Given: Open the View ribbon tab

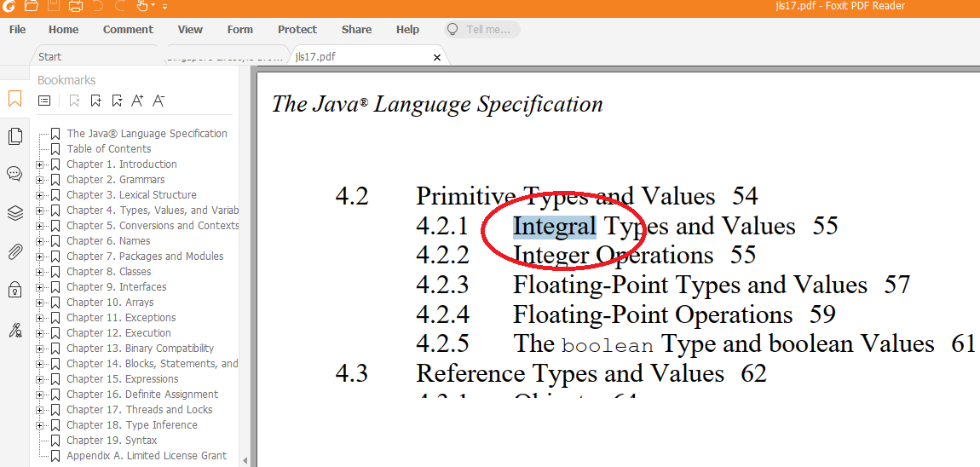Looking at the screenshot, I should [x=190, y=29].
